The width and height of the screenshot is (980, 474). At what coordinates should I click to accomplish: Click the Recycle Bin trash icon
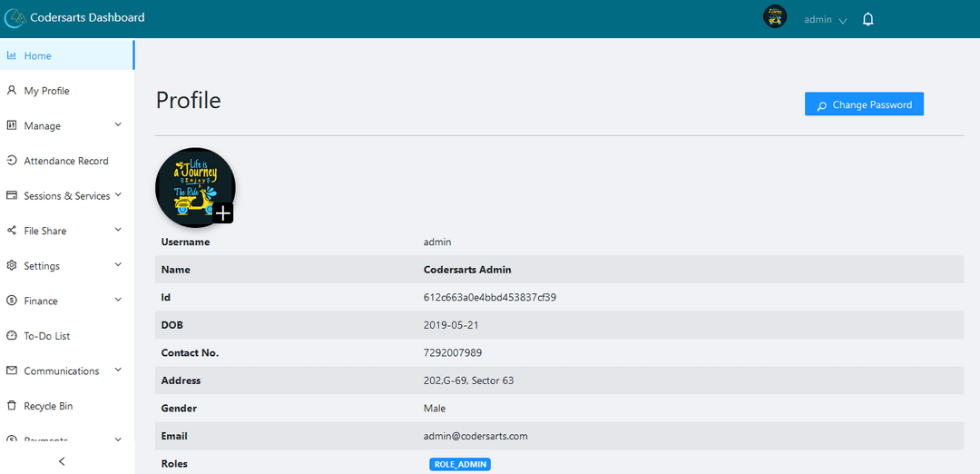coord(12,406)
